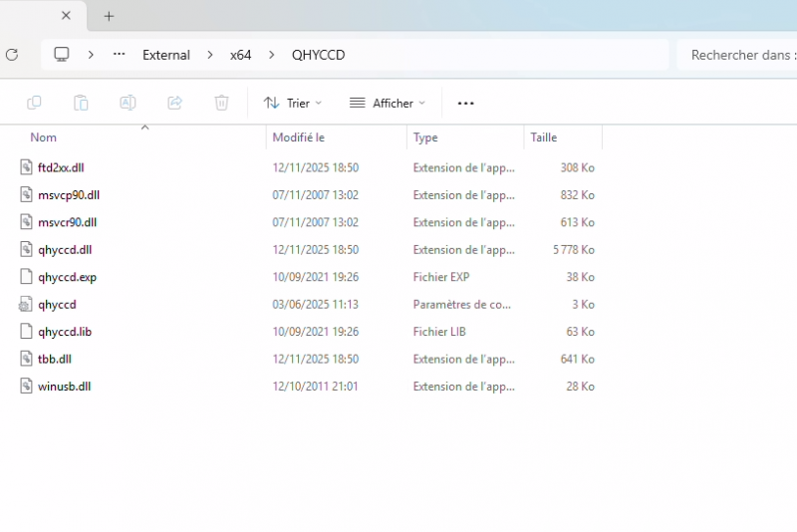Select the winusb.dll file icon
The height and width of the screenshot is (532, 797).
click(26, 387)
